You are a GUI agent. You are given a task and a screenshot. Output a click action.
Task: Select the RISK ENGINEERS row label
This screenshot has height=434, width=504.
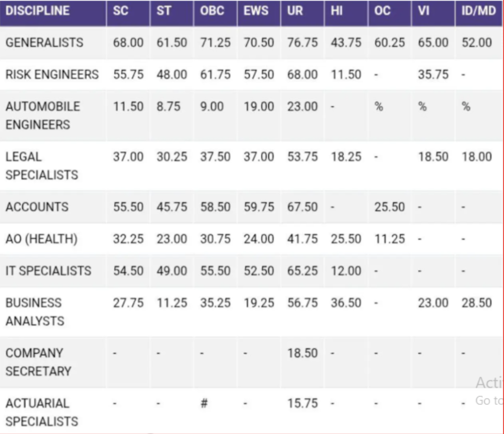click(x=52, y=74)
